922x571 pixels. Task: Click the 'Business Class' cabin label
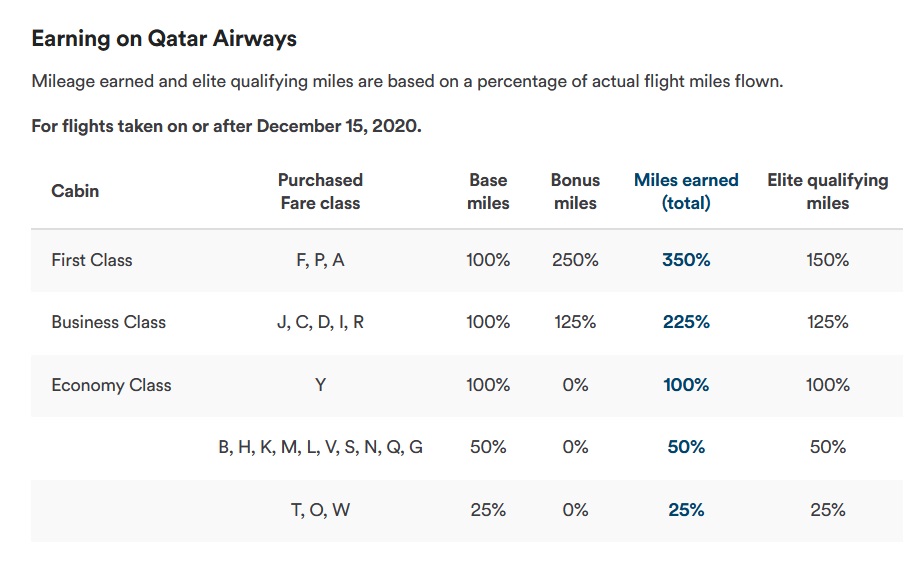tap(108, 322)
